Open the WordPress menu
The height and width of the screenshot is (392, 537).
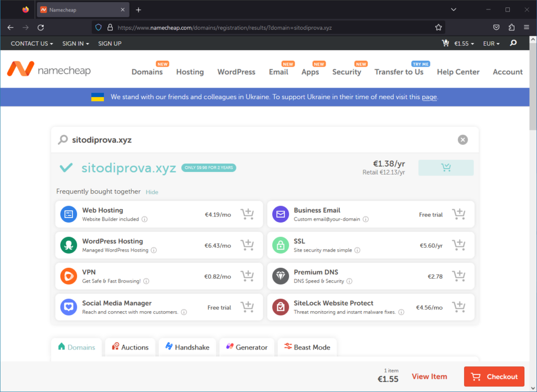pyautogui.click(x=237, y=72)
